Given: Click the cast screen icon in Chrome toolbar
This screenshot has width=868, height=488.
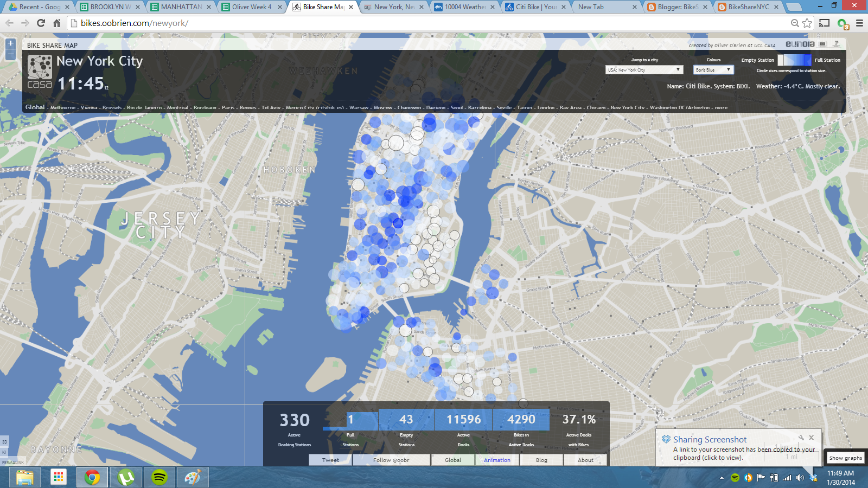Looking at the screenshot, I should coord(825,23).
